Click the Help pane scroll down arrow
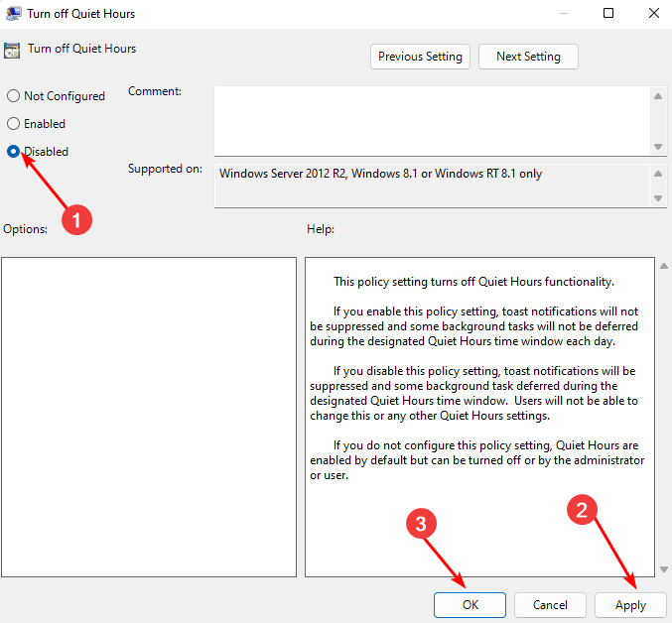 (664, 569)
